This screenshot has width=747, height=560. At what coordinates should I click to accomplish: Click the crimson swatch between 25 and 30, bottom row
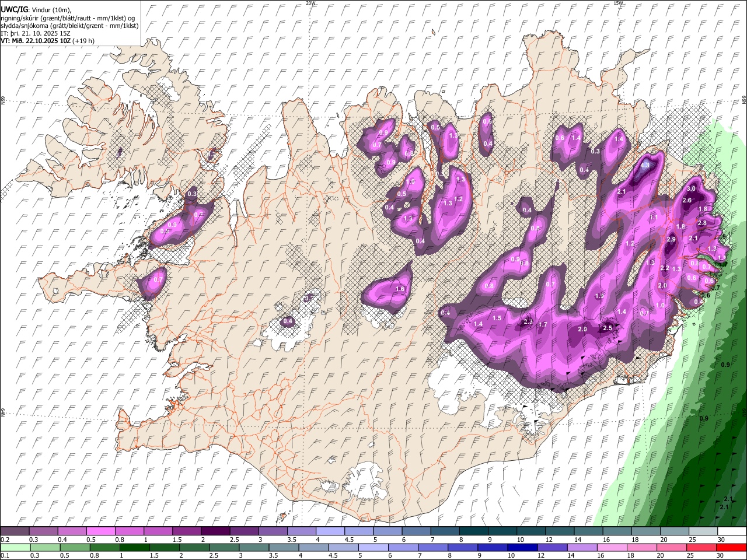701,548
